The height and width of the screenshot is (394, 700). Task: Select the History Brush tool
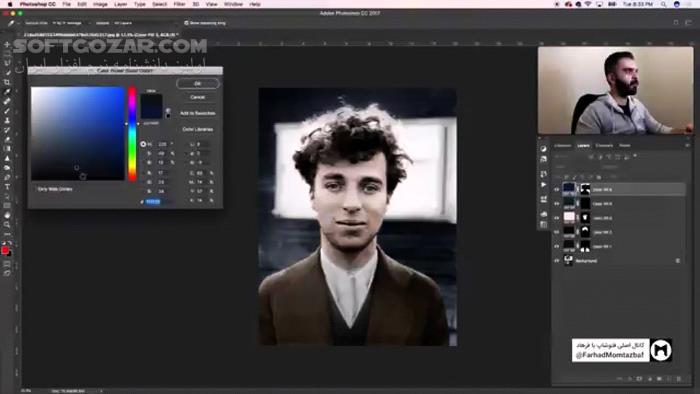click(7, 130)
